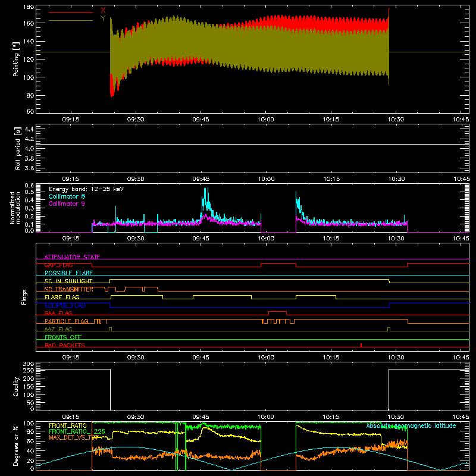Click the 'Normalized modulation' axis title
476x476 pixels.
click(x=15, y=208)
